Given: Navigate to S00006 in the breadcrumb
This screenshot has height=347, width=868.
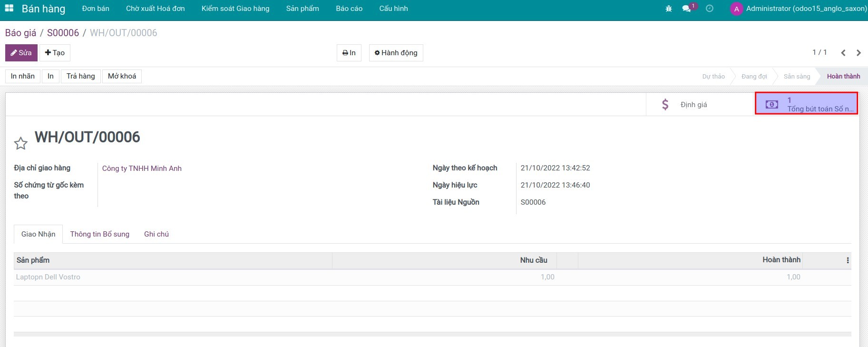Looking at the screenshot, I should coord(63,33).
